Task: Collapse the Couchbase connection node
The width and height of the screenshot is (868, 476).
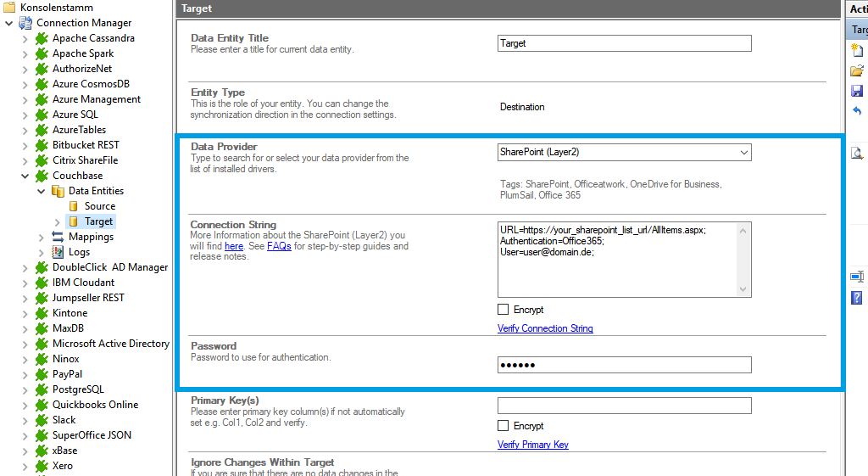Action: pyautogui.click(x=25, y=176)
